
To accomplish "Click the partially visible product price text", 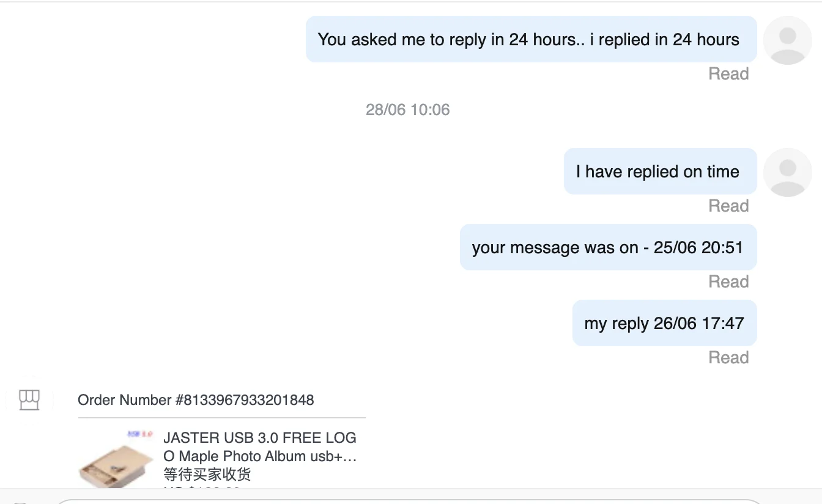I will coord(202,487).
